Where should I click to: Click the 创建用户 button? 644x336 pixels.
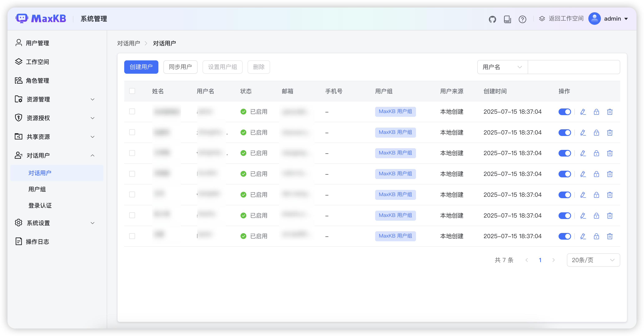(141, 67)
